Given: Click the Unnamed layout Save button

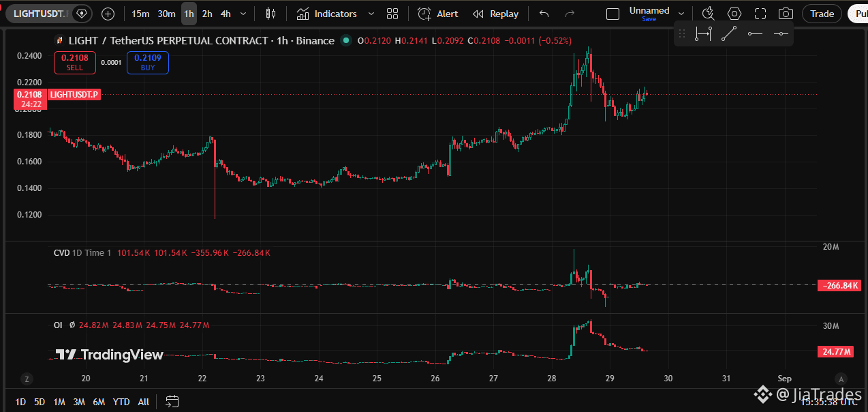Looking at the screenshot, I should click(649, 19).
